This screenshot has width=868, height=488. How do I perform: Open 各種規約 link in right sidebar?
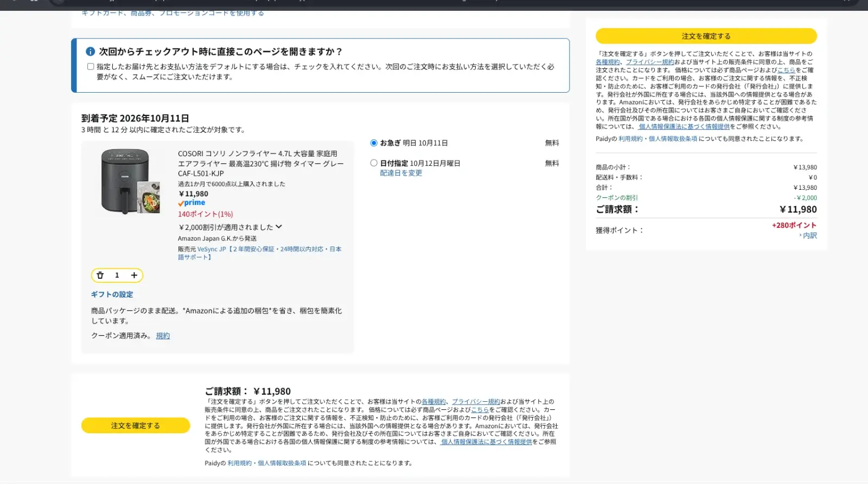[608, 62]
